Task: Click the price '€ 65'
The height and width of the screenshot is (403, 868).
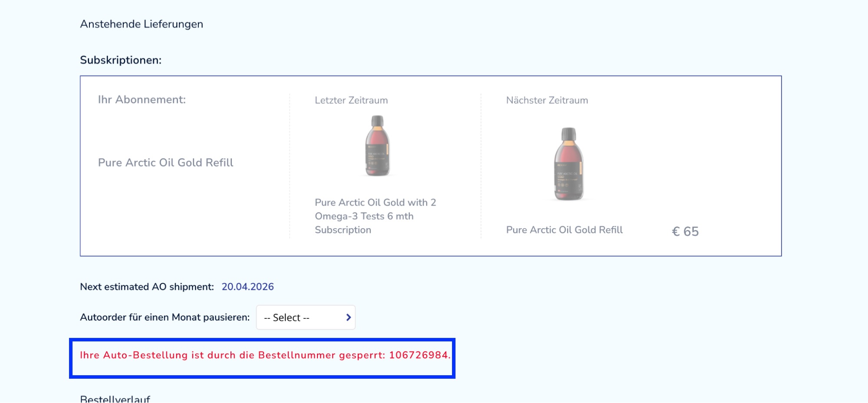Action: pos(685,232)
